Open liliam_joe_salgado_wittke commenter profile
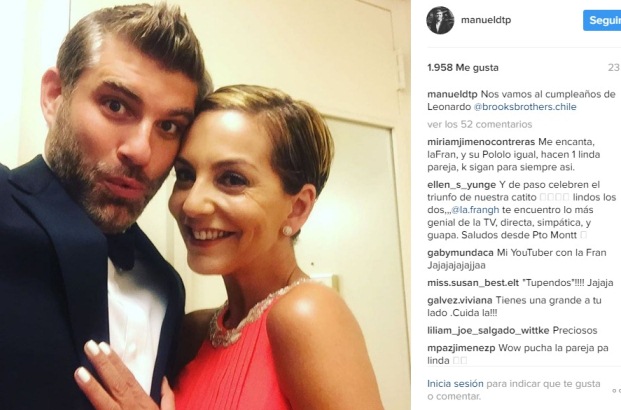Image resolution: width=621 pixels, height=410 pixels. [488, 330]
